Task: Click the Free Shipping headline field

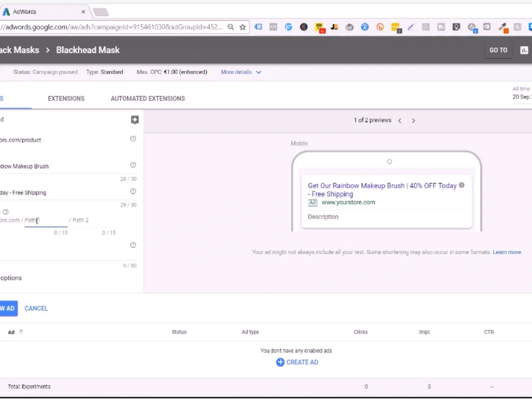Action: 64,193
